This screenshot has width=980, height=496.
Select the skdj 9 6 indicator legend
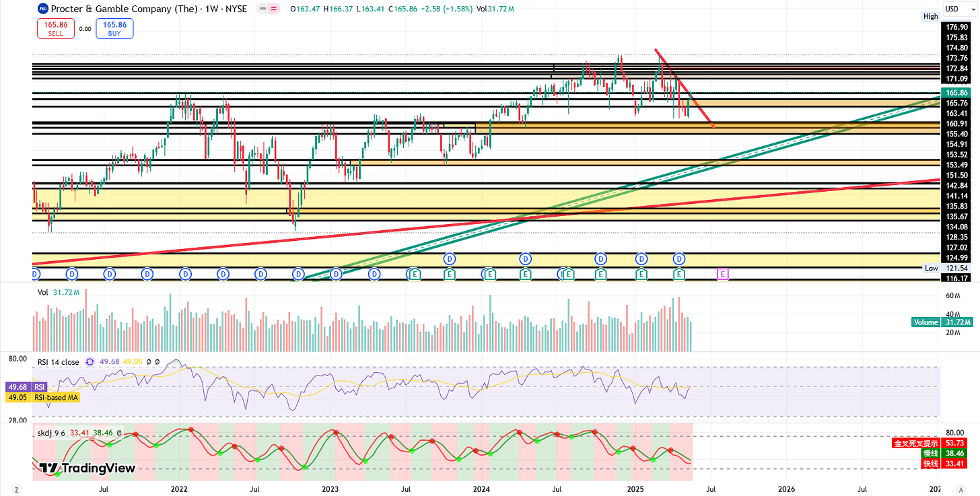(50, 433)
